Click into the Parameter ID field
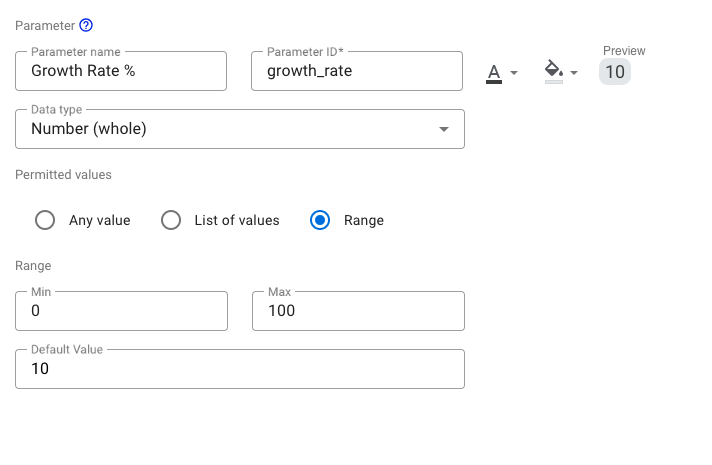The height and width of the screenshot is (465, 712). pos(356,71)
